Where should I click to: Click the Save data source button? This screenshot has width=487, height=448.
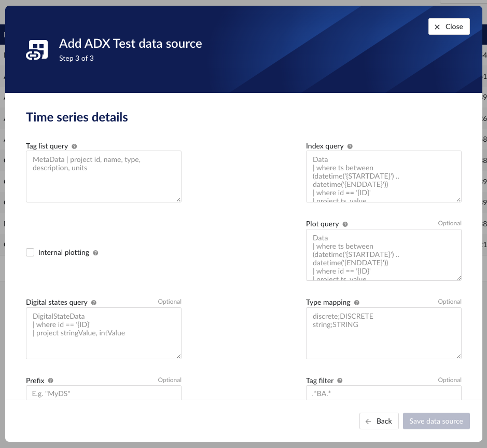point(436,421)
